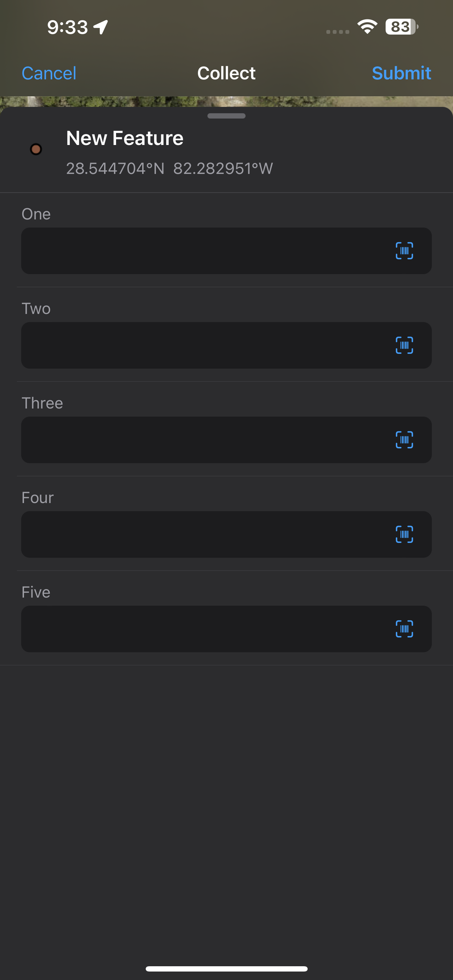Tap the New Feature point symbol dot
This screenshot has height=980, width=453.
[x=36, y=150]
